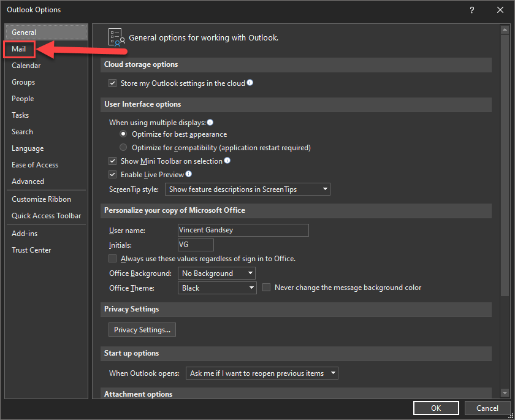Click the Mini Toolbar info icon
515x420 pixels.
coord(227,161)
